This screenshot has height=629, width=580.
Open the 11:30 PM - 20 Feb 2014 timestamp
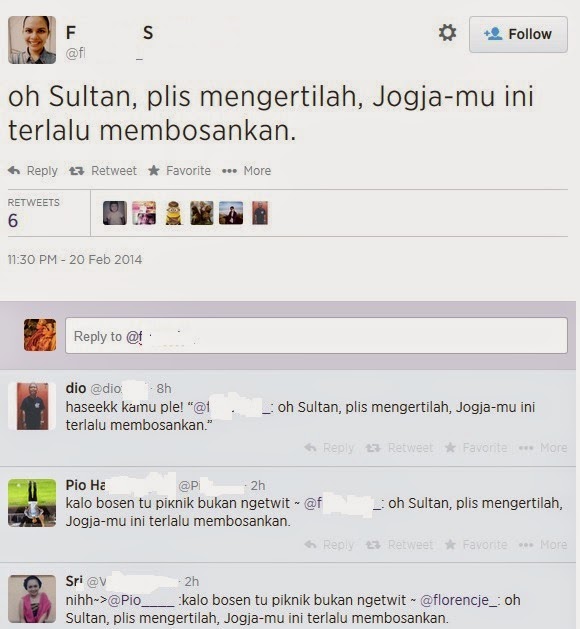point(75,260)
